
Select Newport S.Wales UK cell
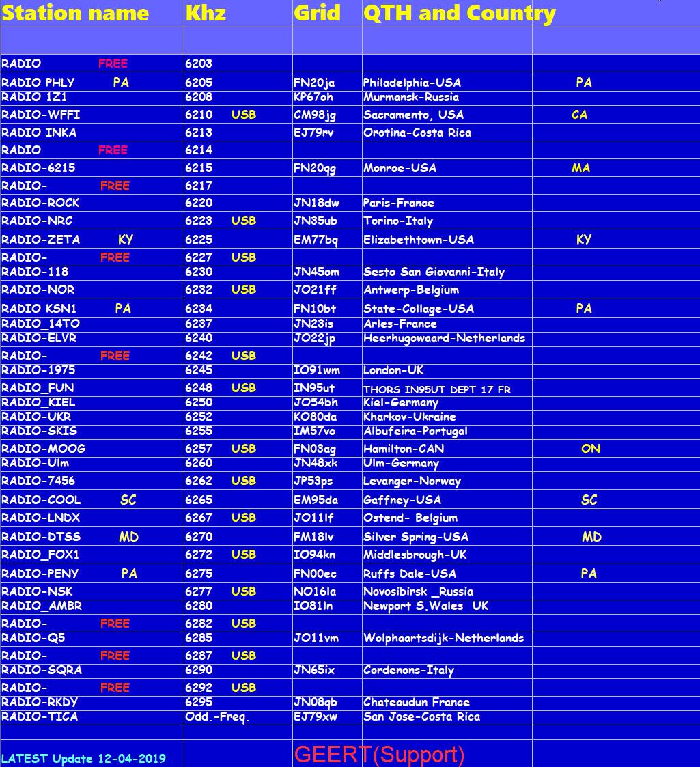tap(425, 606)
